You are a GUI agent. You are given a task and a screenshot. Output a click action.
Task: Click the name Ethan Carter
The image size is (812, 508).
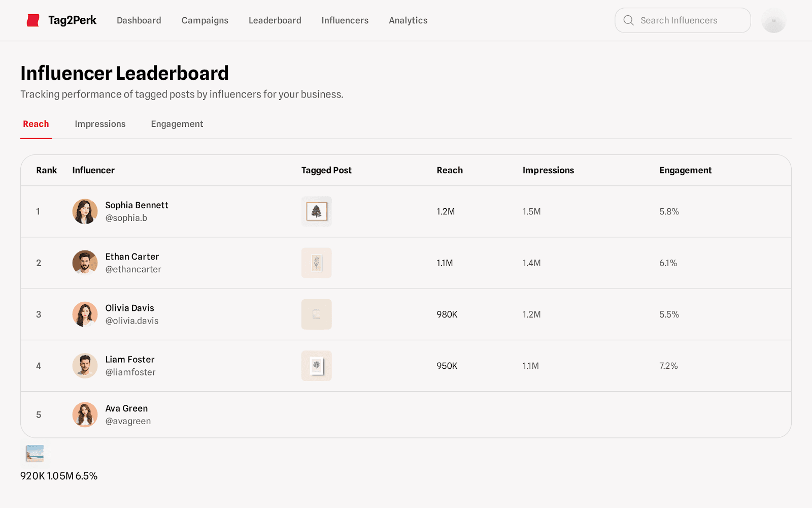coord(132,257)
